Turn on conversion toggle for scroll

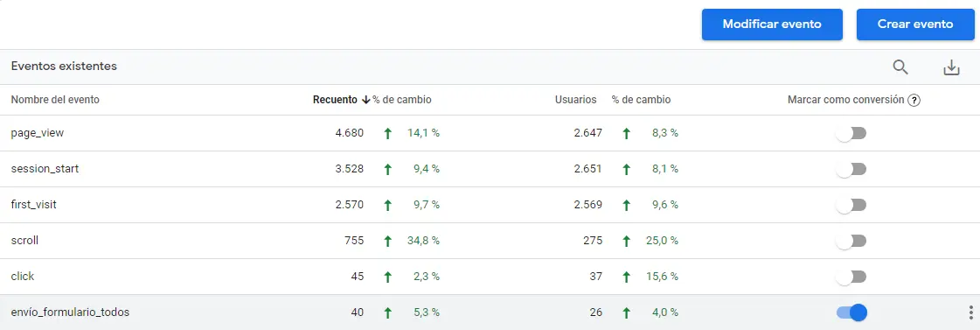pyautogui.click(x=851, y=241)
